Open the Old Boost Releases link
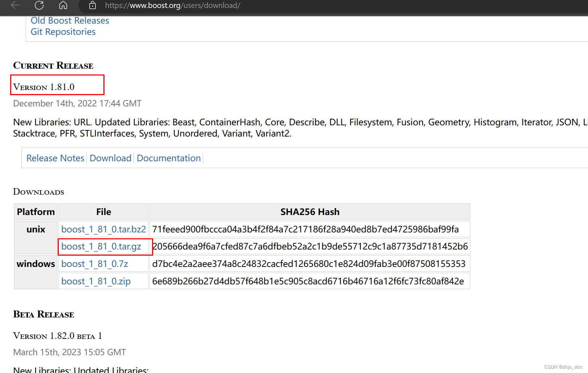This screenshot has width=588, height=373. (x=70, y=21)
